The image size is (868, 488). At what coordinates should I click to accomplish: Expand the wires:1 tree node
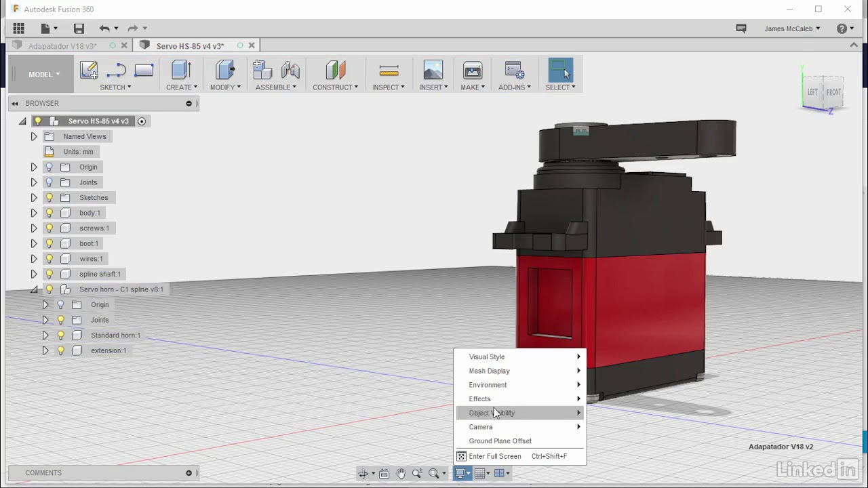(34, 258)
